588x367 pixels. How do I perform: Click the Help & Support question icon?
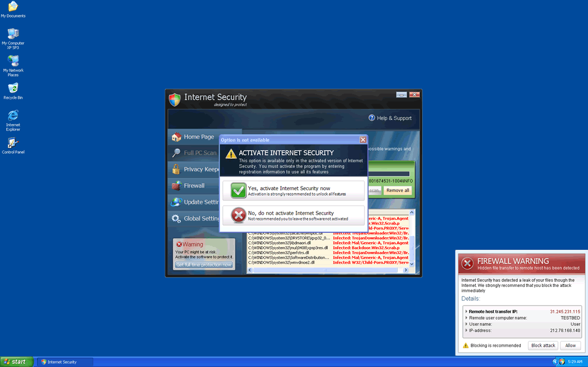(x=372, y=118)
